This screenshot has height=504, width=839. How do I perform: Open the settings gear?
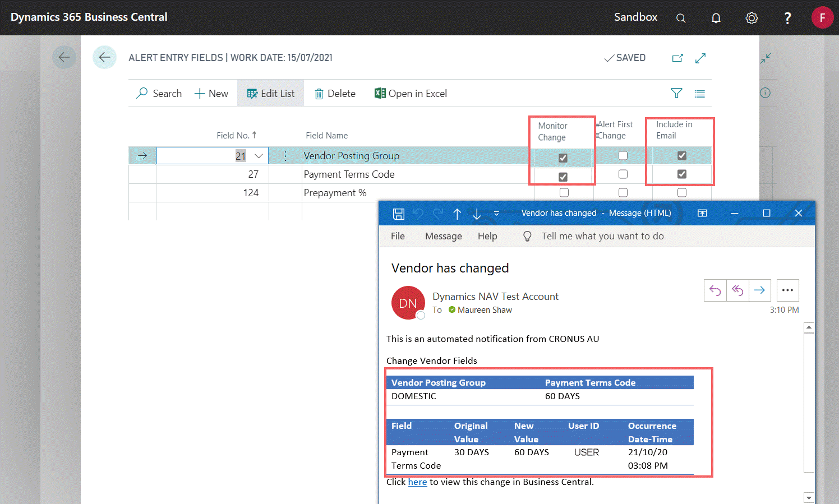pos(752,18)
